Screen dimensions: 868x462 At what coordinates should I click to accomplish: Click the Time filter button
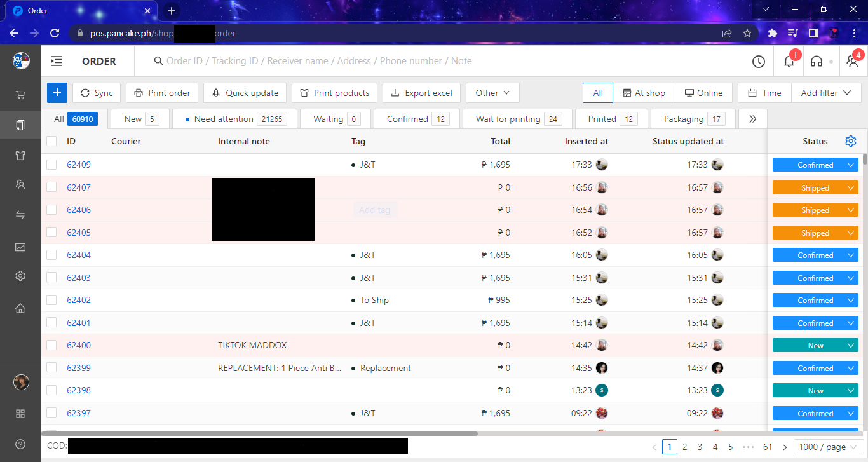[764, 93]
